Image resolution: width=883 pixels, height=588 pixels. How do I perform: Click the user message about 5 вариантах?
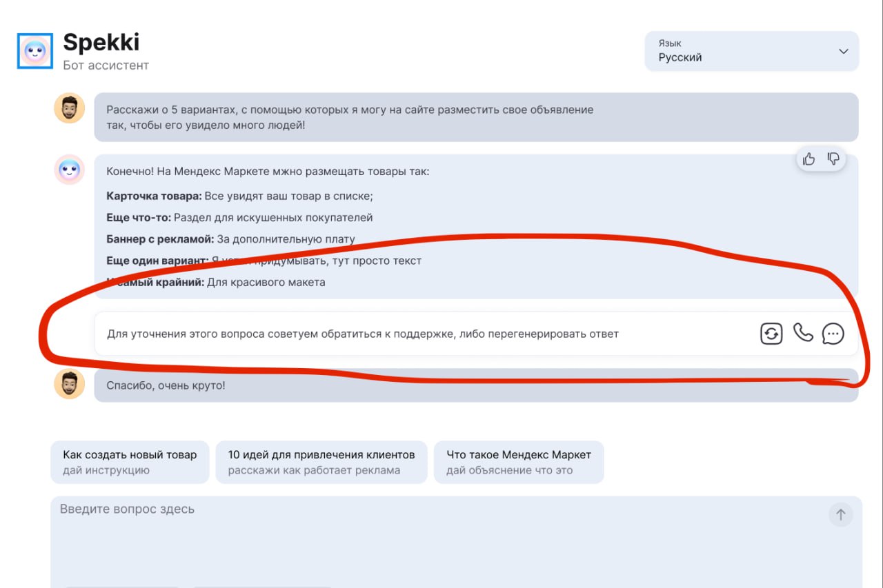[476, 117]
